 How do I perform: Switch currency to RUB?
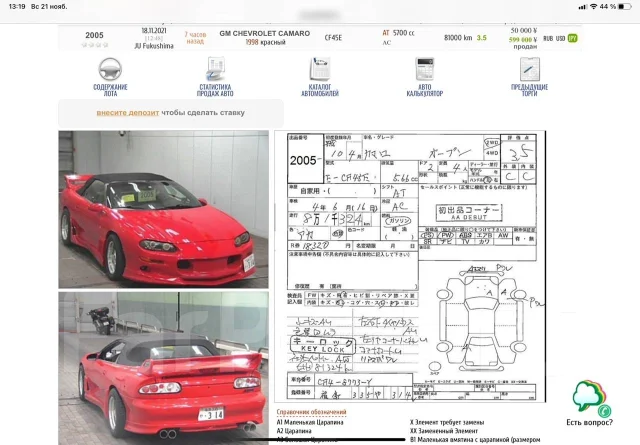(x=548, y=38)
